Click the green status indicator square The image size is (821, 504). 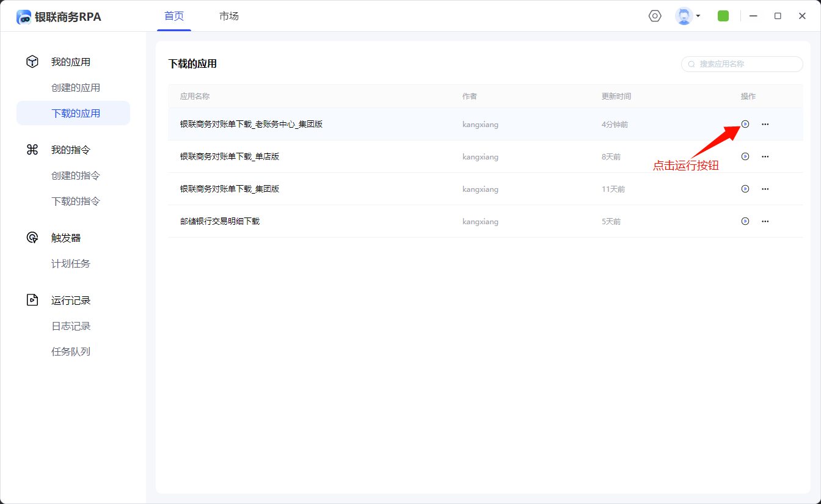pos(723,16)
